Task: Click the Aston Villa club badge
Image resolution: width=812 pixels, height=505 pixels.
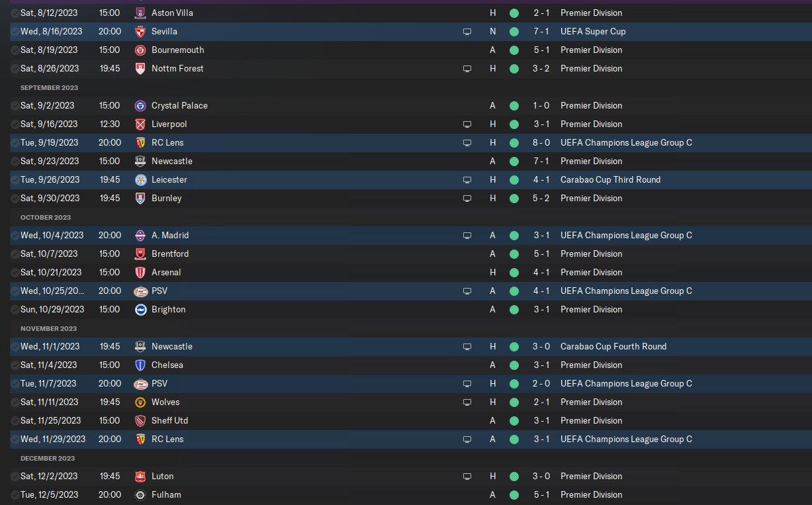Action: 140,13
